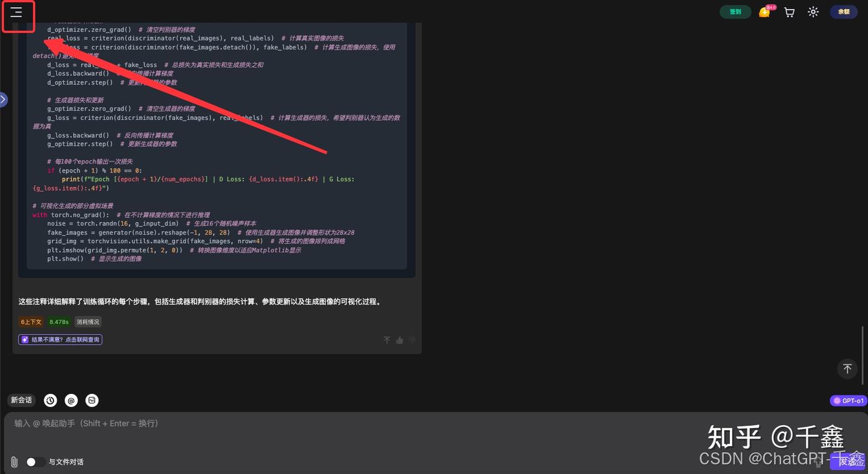Open the shopping cart
The width and height of the screenshot is (868, 474).
789,11
